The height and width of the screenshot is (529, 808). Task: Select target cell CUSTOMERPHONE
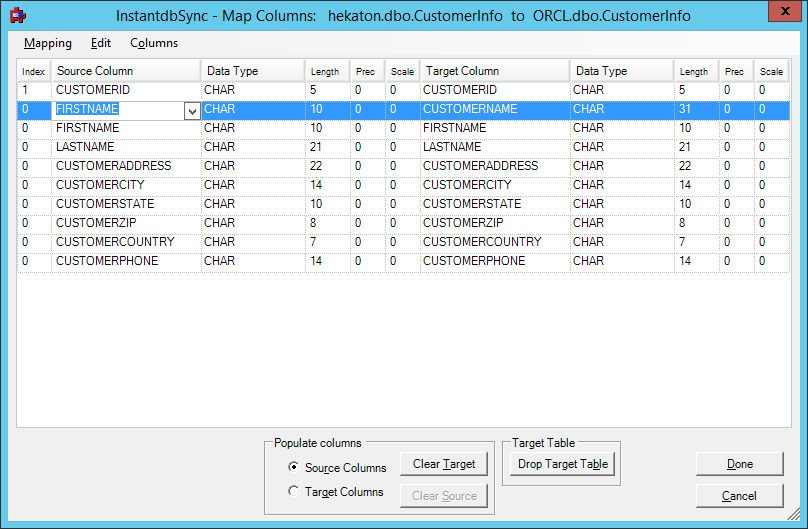click(x=495, y=262)
